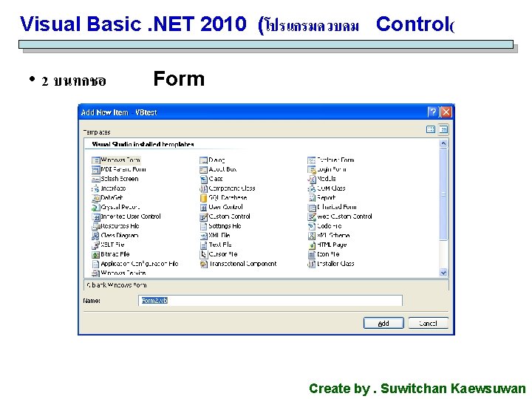This screenshot has height=399, width=532.
Task: Choose the SQL Database template icon
Action: tap(204, 198)
